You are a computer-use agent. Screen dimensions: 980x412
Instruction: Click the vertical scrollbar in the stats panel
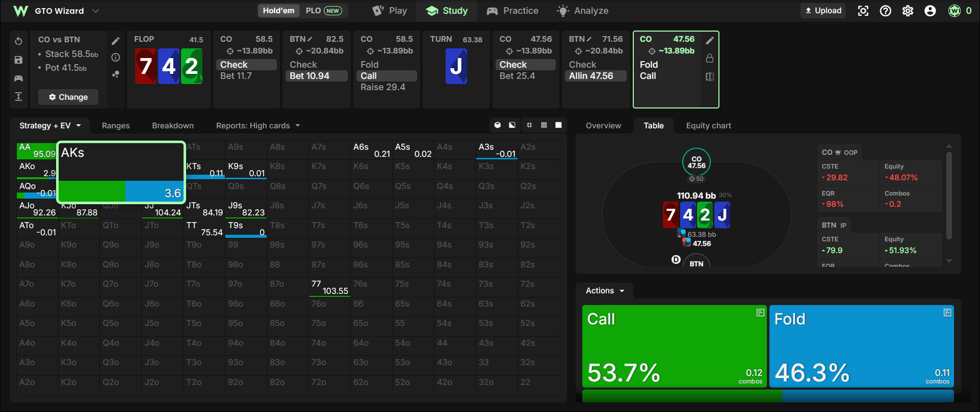point(949,195)
